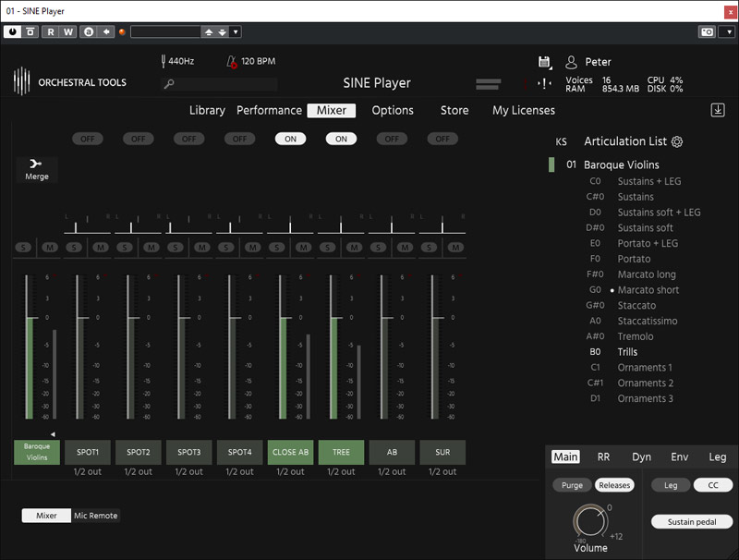Click the host snapshot camera icon
The image size is (739, 560).
[707, 31]
